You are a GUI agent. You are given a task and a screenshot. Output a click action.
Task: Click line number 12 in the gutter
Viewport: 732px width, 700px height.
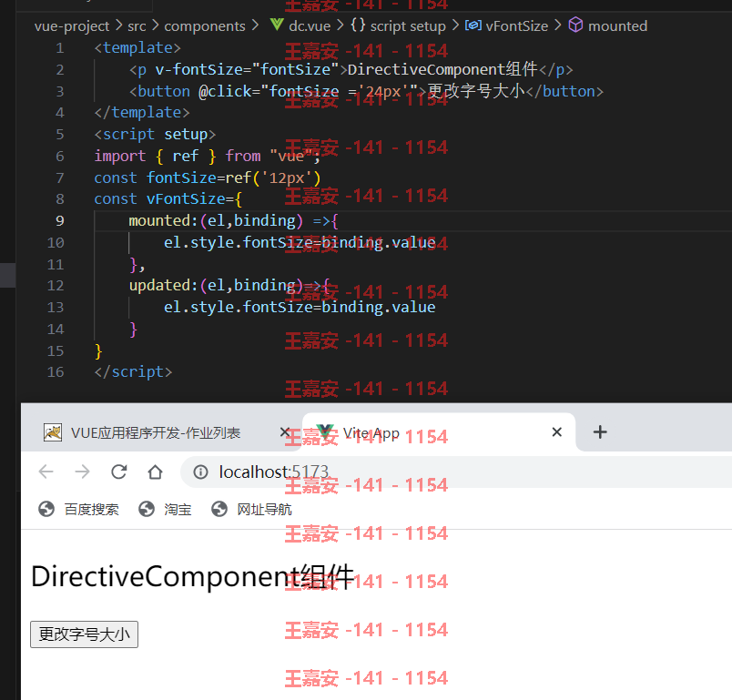pyautogui.click(x=56, y=286)
